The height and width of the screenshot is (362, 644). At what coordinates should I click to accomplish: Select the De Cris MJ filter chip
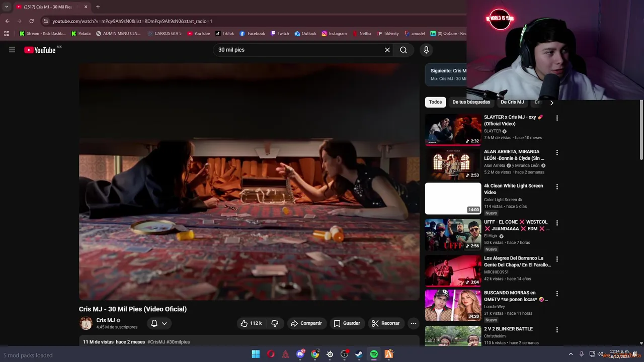512,102
